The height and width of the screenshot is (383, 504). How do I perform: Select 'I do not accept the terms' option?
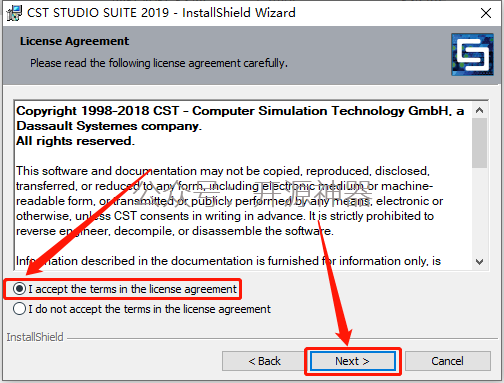[x=20, y=309]
